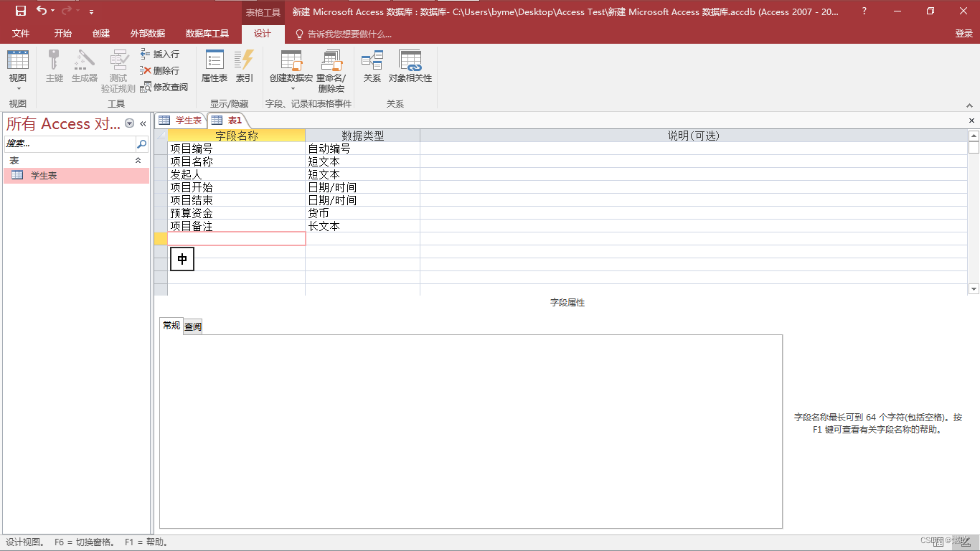The width and height of the screenshot is (980, 551).
Task: Select the 项目备注 field name cell
Action: tap(237, 226)
